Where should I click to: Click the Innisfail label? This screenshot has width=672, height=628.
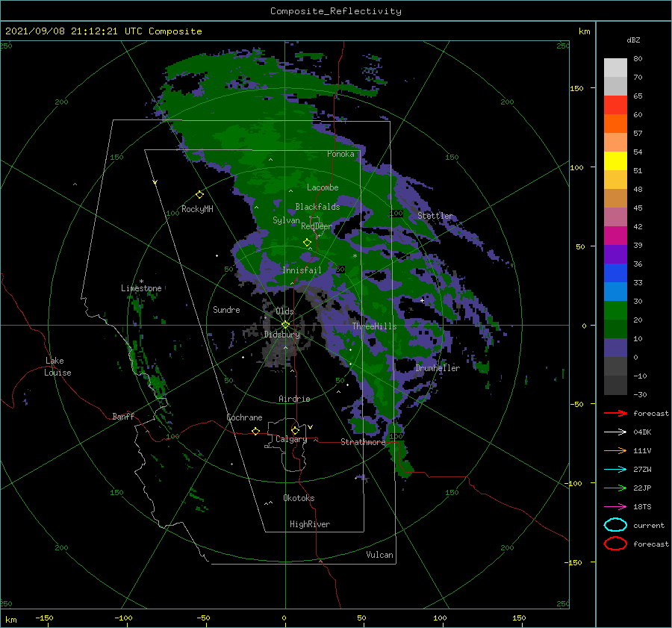(302, 270)
